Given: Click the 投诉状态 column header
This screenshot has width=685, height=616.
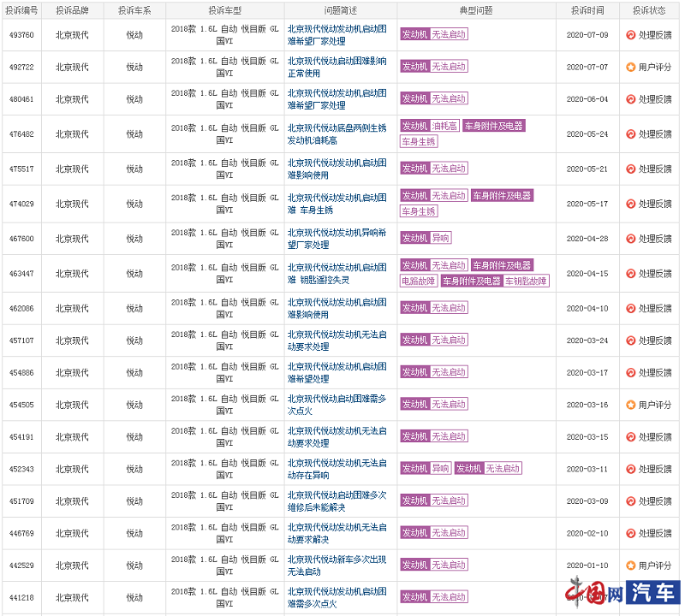Looking at the screenshot, I should click(649, 10).
